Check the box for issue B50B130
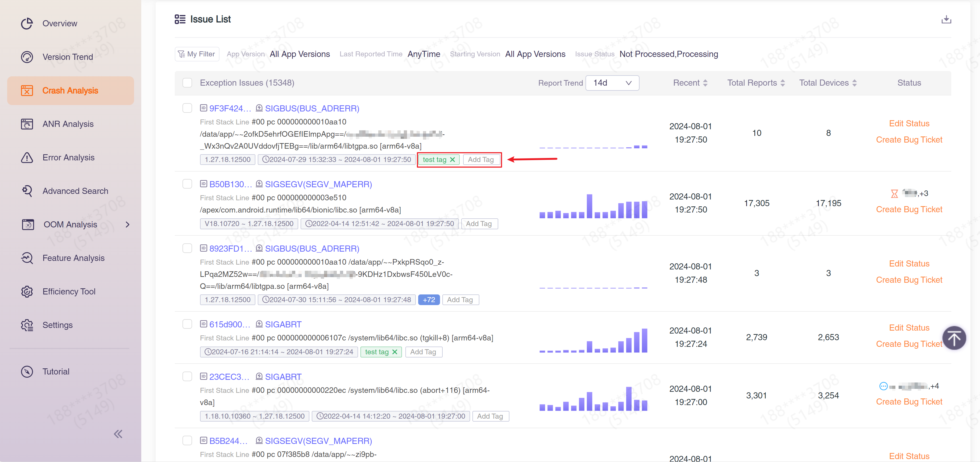This screenshot has height=462, width=980. (187, 184)
